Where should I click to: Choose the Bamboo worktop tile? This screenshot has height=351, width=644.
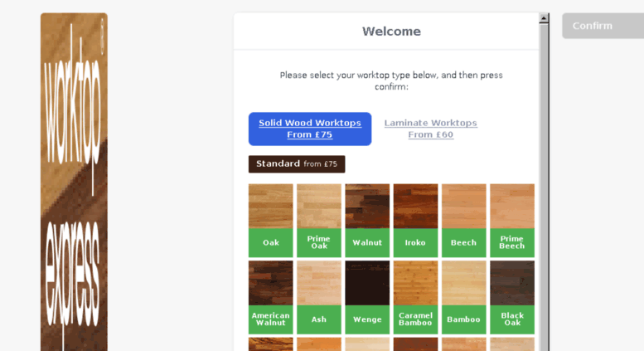(x=463, y=297)
